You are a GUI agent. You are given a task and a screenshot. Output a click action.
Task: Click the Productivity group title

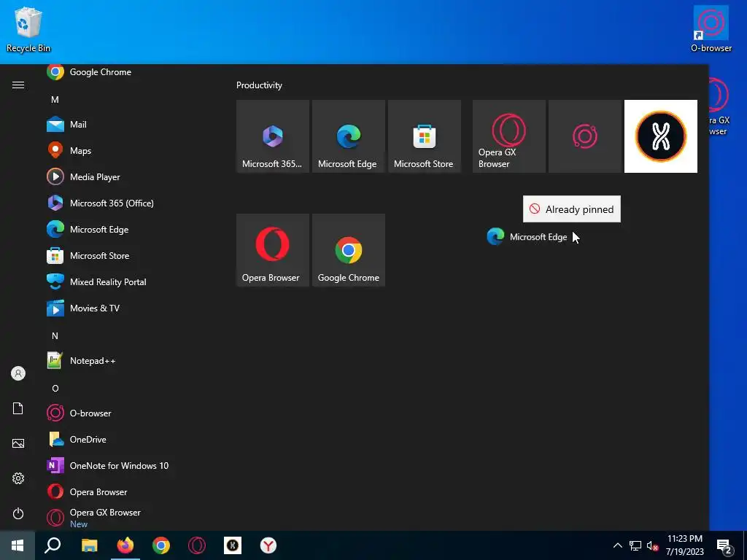pyautogui.click(x=259, y=85)
